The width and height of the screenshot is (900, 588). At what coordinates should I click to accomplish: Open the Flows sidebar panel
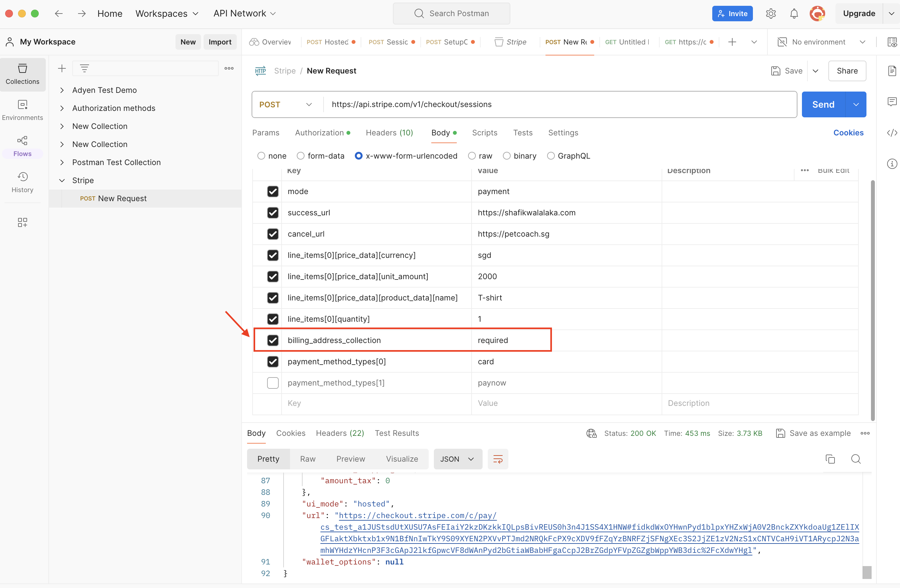(22, 146)
